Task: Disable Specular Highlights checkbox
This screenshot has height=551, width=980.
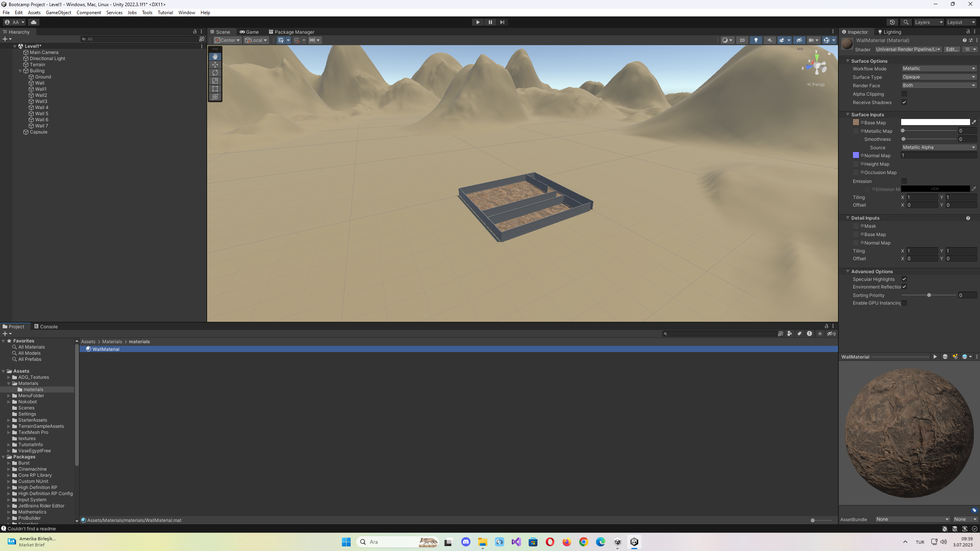Action: (x=904, y=279)
